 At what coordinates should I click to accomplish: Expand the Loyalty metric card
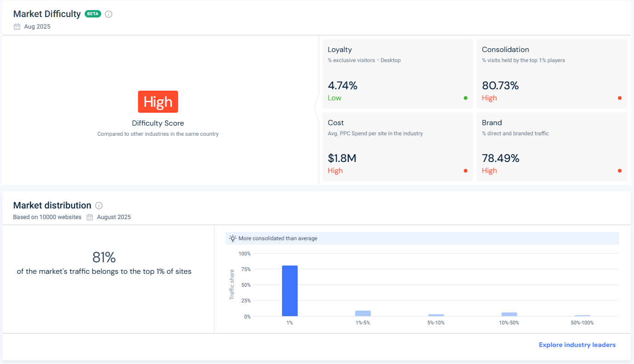pos(398,74)
